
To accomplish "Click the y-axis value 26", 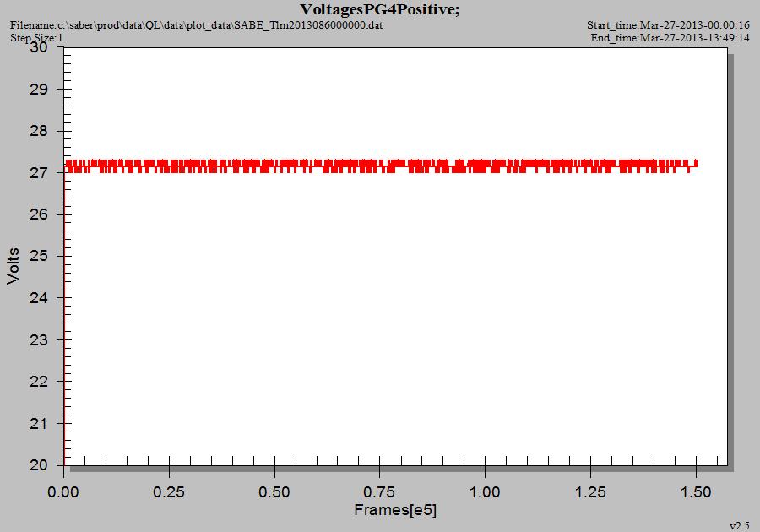I will 39,214.
